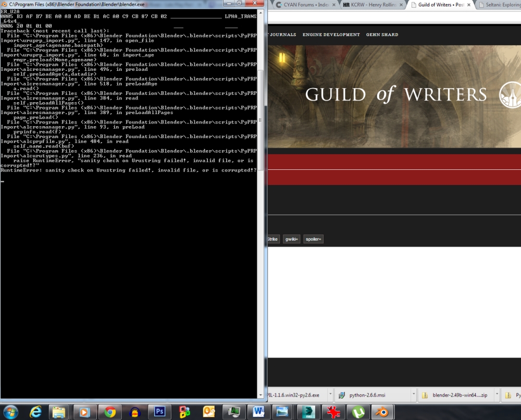
Task: Open the colorful blocks app on the taskbar
Action: [x=185, y=412]
